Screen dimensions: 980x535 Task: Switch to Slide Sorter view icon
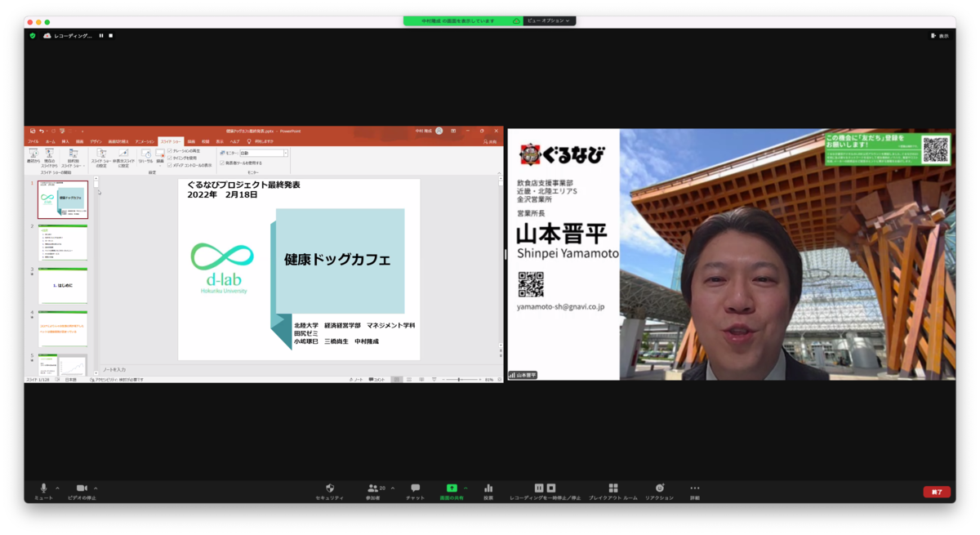408,380
